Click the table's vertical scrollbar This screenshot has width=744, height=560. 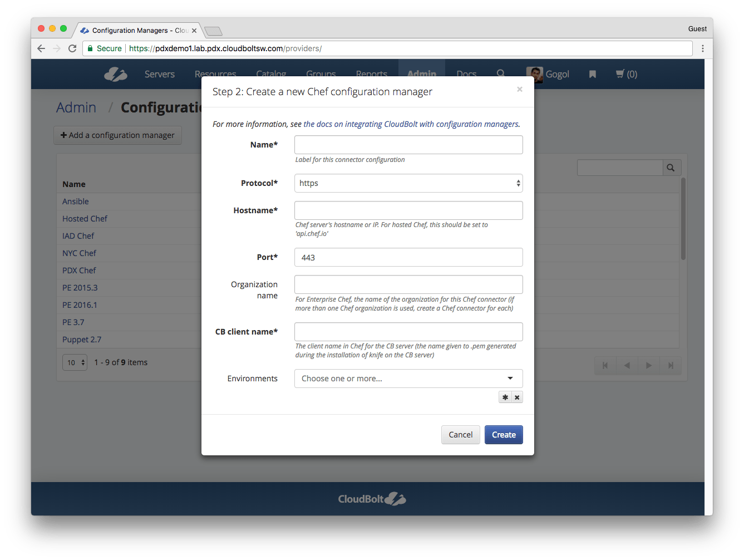[x=683, y=219]
